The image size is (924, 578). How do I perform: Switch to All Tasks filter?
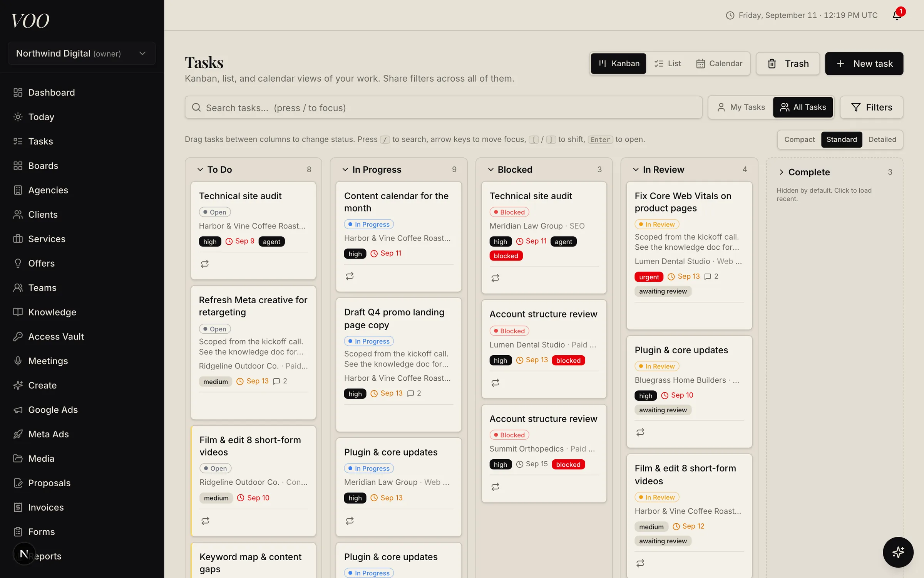(803, 107)
